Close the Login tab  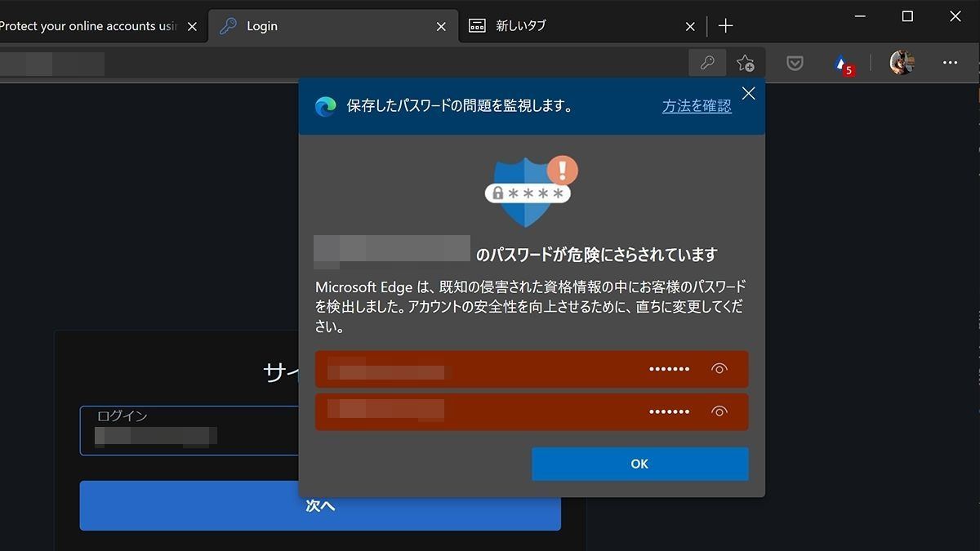pos(441,26)
